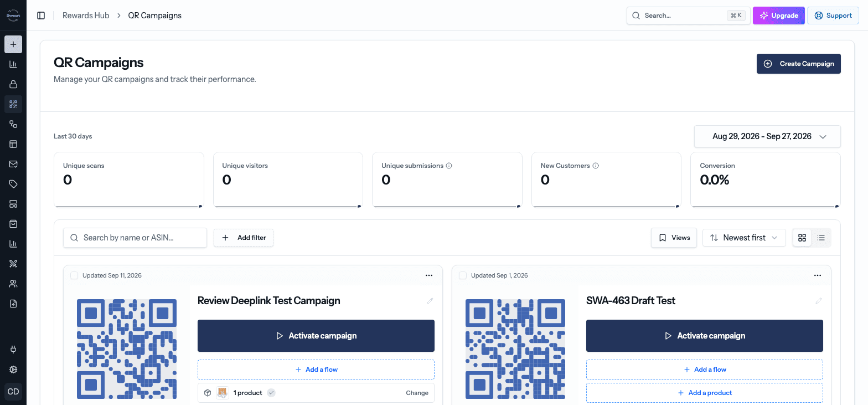Viewport: 868px width, 405px height.
Task: Add a product to SWA-463 Draft Test
Action: coord(705,393)
